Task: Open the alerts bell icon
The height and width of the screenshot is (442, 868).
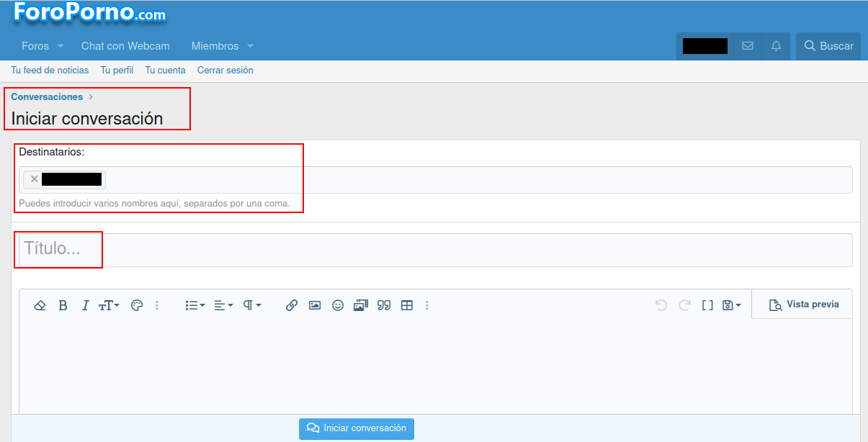Action: pyautogui.click(x=776, y=46)
